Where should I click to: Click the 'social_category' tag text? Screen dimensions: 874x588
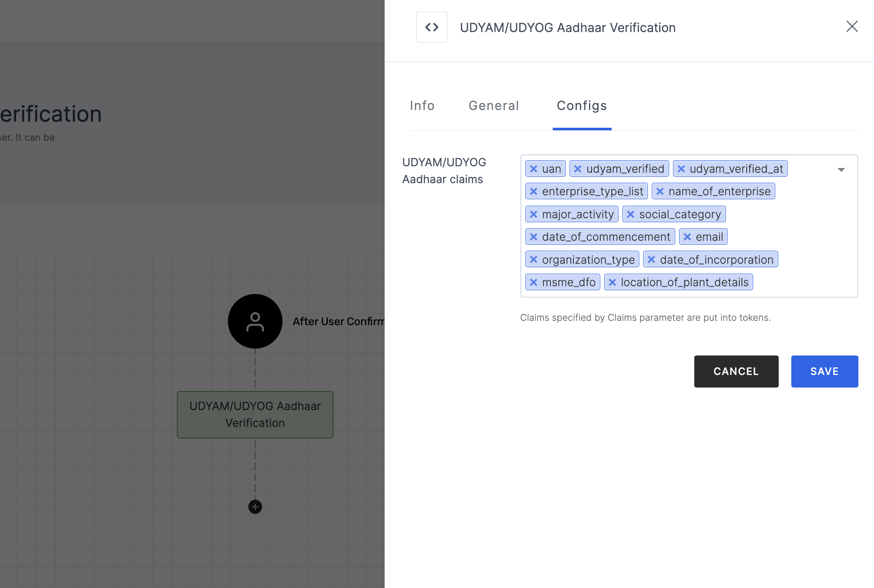pos(680,214)
